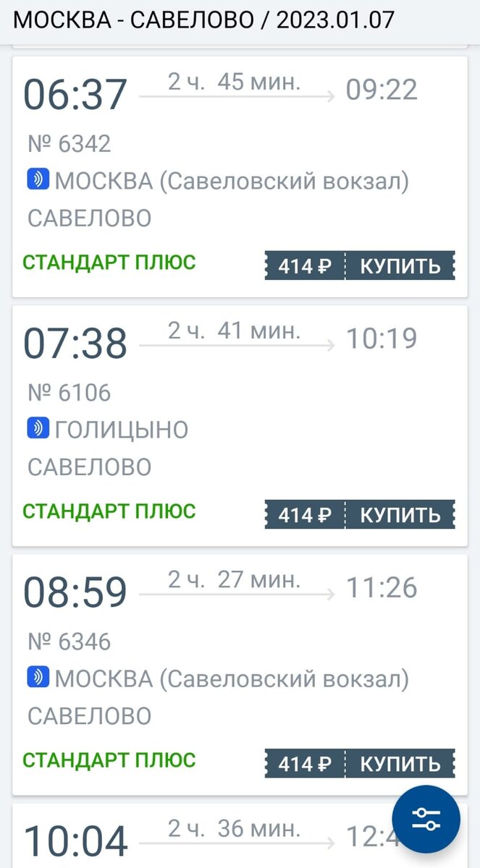Screen dimensions: 480x868
Task: Click the 414 ₽ price tag on the 07:38 train
Action: click(303, 515)
